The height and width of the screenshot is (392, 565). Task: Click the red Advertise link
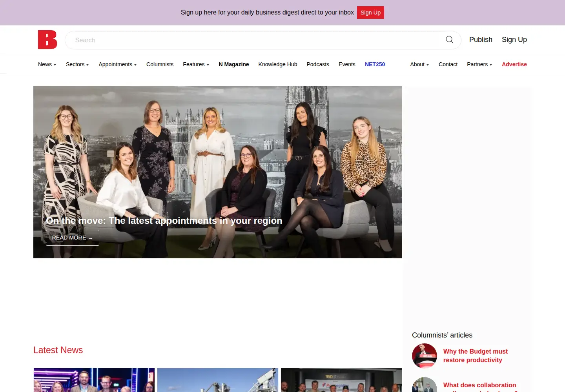(x=514, y=64)
